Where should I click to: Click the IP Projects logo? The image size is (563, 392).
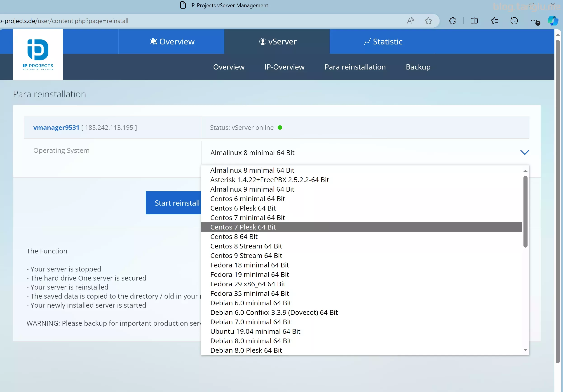coord(38,54)
